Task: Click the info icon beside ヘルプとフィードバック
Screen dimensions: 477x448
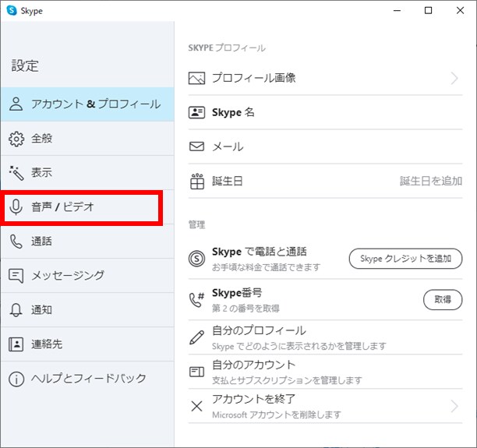Action: tap(16, 379)
